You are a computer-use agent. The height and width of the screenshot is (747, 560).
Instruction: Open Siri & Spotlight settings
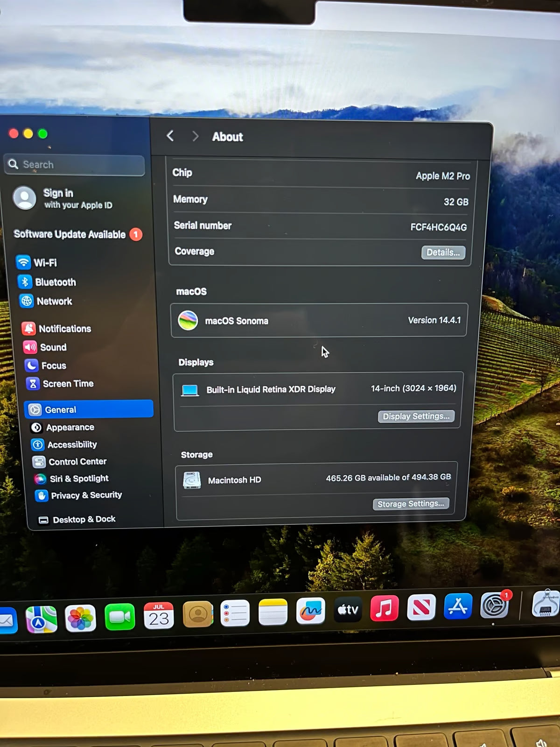pyautogui.click(x=71, y=479)
